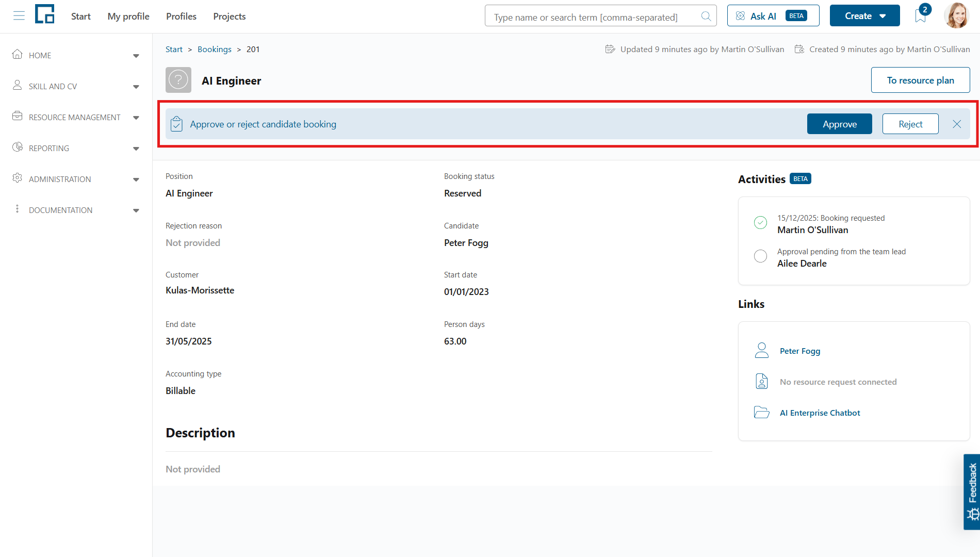Open the Peter Fogg profile link
The height and width of the screenshot is (557, 980).
800,351
